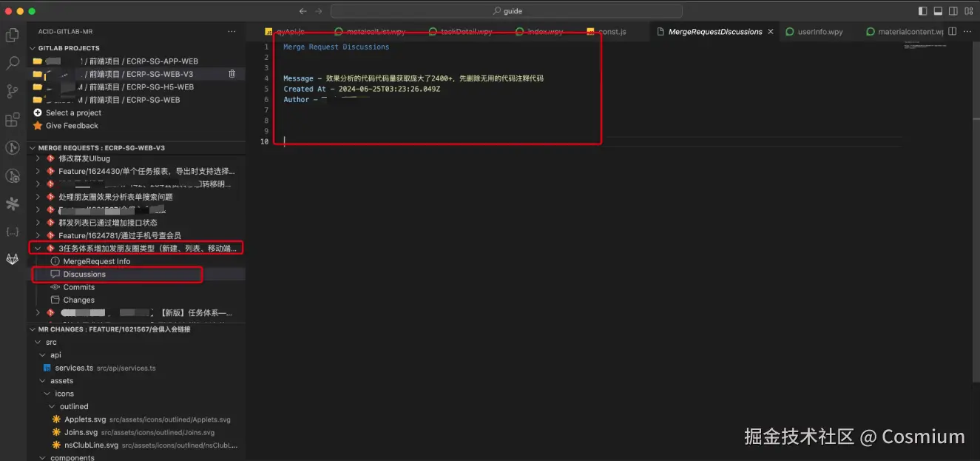Collapse the assets folder in MR changes
This screenshot has height=461, width=980.
click(43, 381)
